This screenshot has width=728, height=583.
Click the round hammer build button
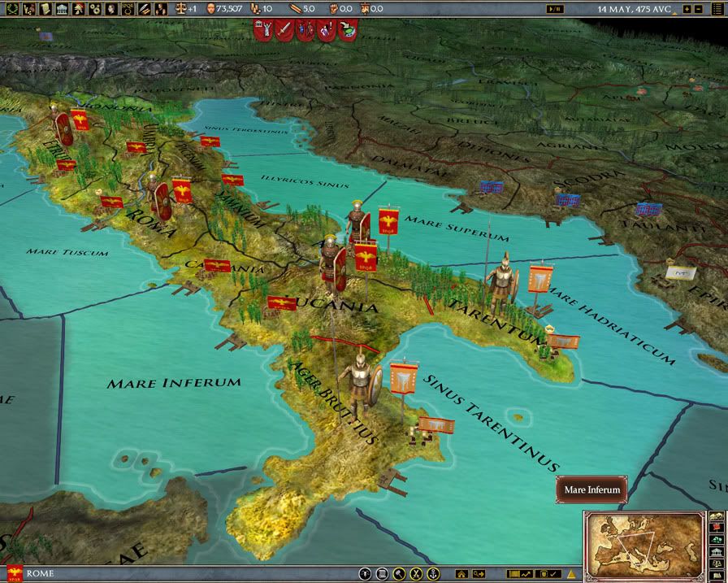[x=399, y=574]
